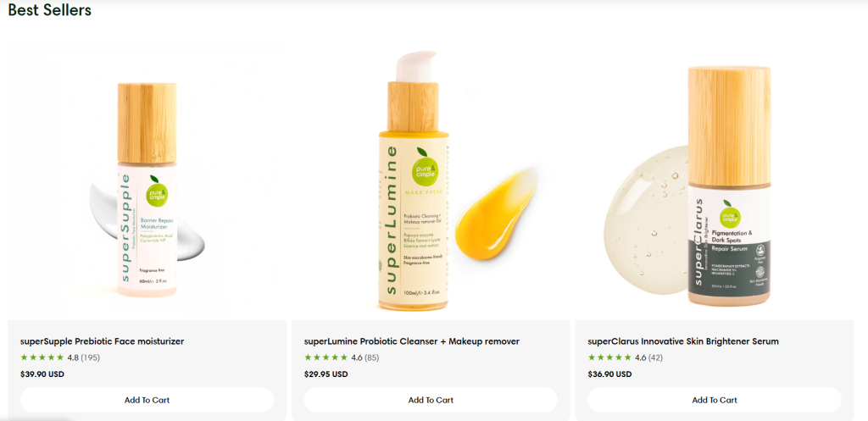The width and height of the screenshot is (868, 421).
Task: Click the apple logo on superSupple bottle
Action: tap(157, 191)
